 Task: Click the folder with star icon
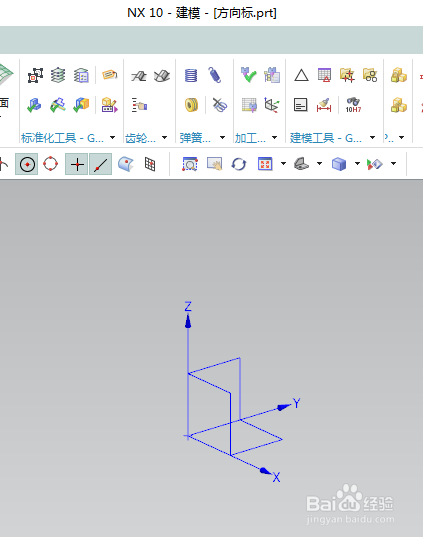347,75
